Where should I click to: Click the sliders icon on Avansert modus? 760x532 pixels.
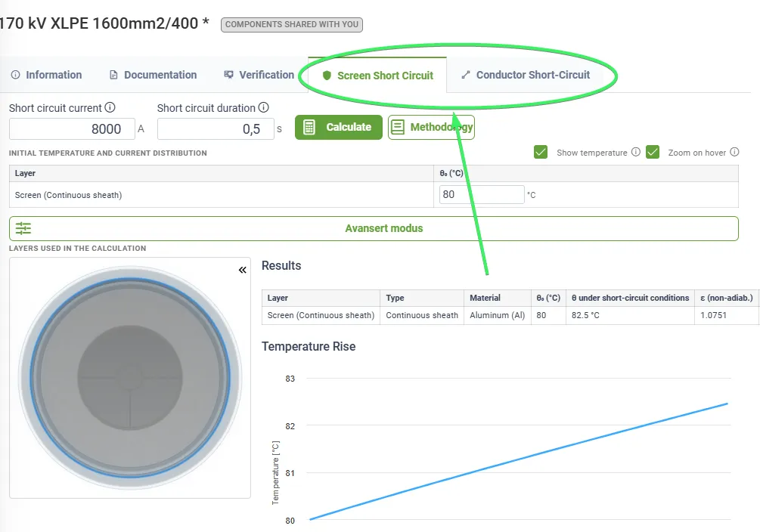23,228
